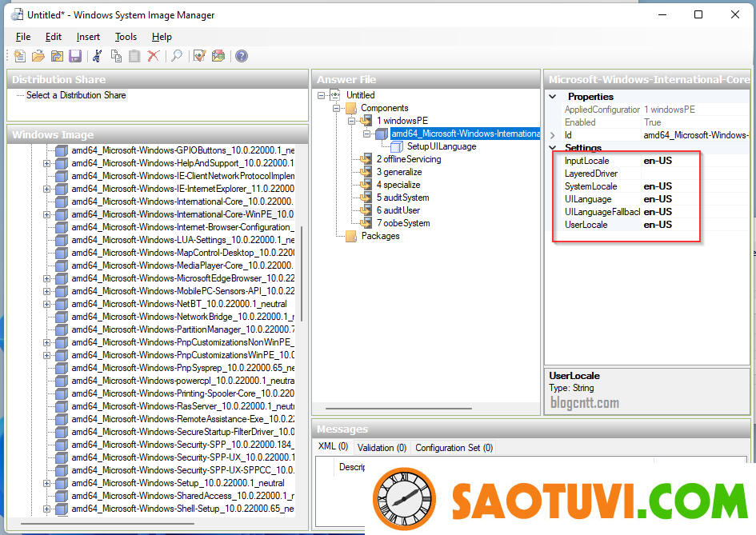Select the PnpSysprep component row
Viewport: 756px width, 535px height.
point(182,368)
